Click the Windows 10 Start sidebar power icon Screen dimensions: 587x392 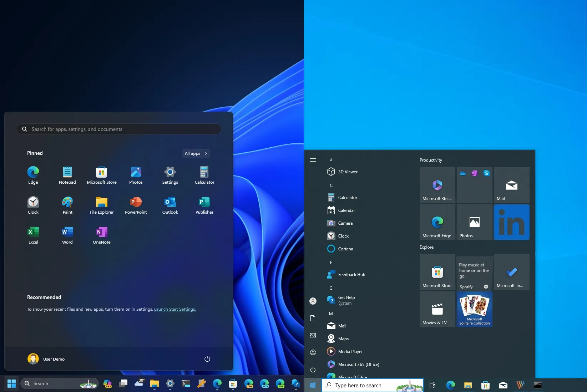point(313,370)
